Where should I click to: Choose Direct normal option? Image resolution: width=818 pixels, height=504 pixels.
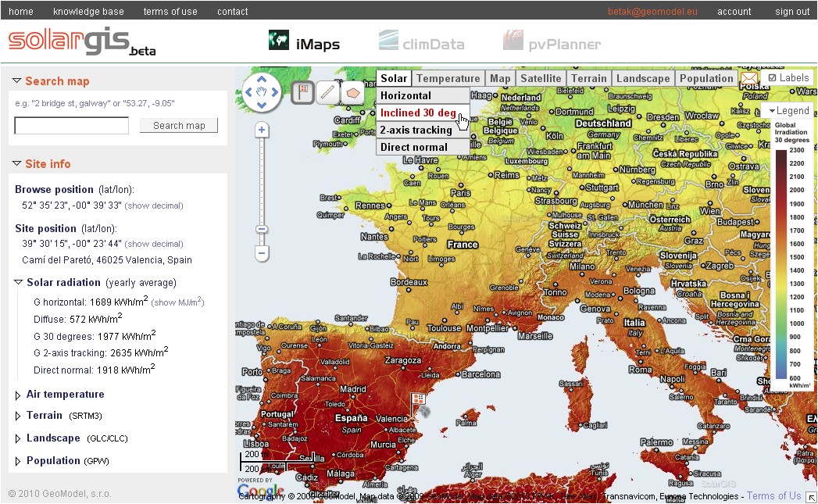pyautogui.click(x=423, y=147)
